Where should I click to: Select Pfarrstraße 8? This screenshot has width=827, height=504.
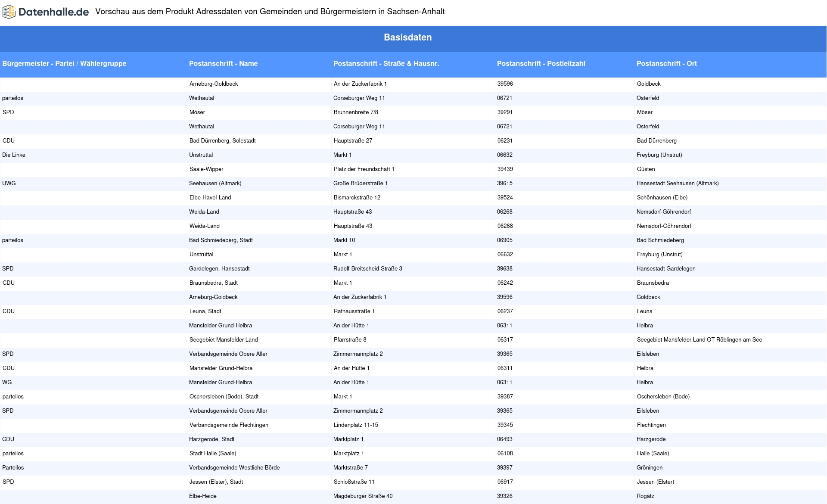[x=350, y=340]
